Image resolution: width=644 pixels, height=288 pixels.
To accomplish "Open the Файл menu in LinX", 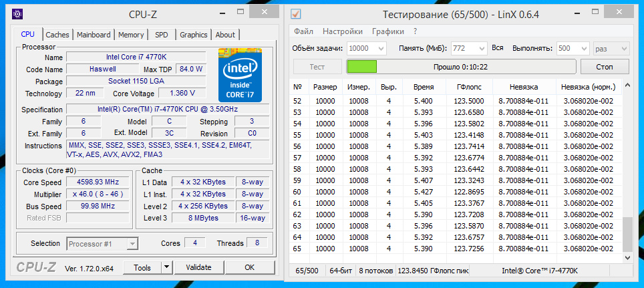I will [303, 31].
